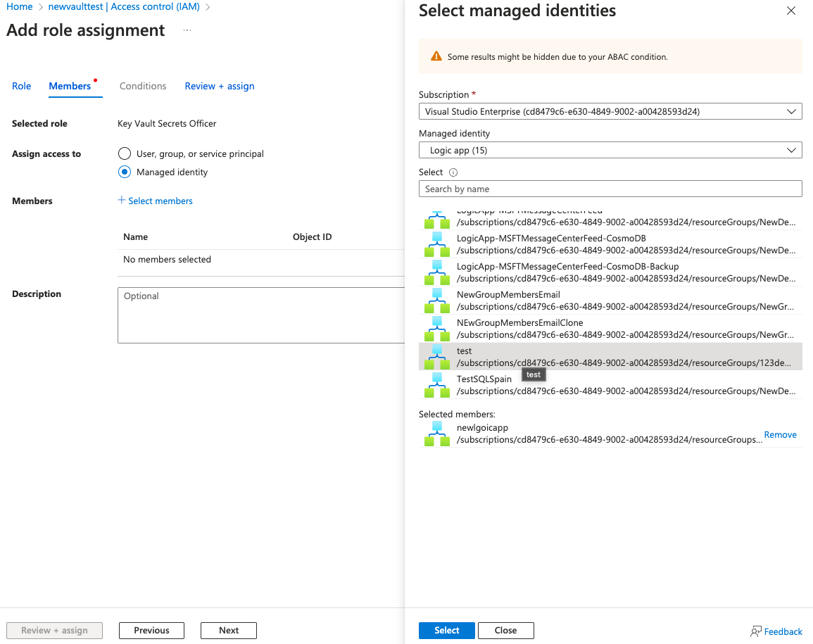Switch to the Role tab
Image resolution: width=813 pixels, height=644 pixels.
point(22,86)
